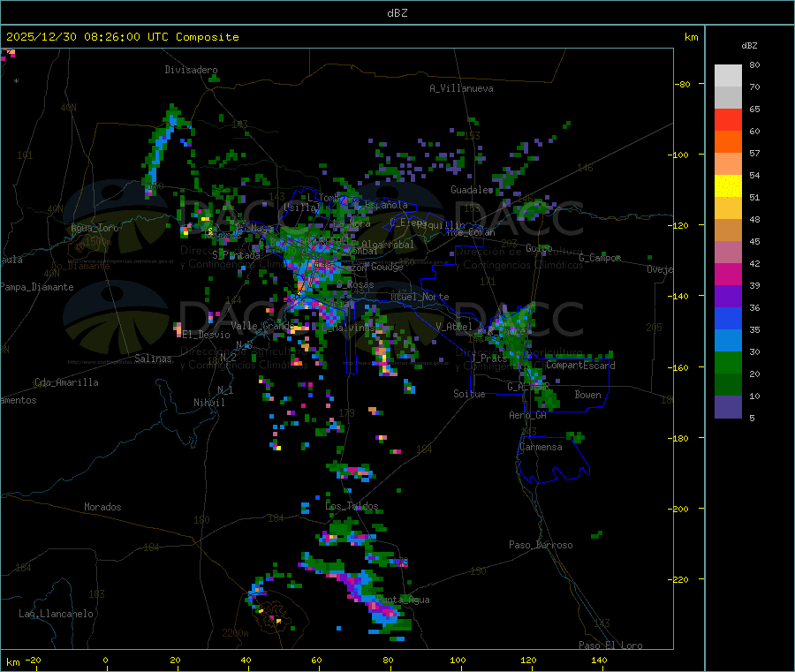This screenshot has width=795, height=672.
Task: Click the Carmensa label
Action: [541, 447]
